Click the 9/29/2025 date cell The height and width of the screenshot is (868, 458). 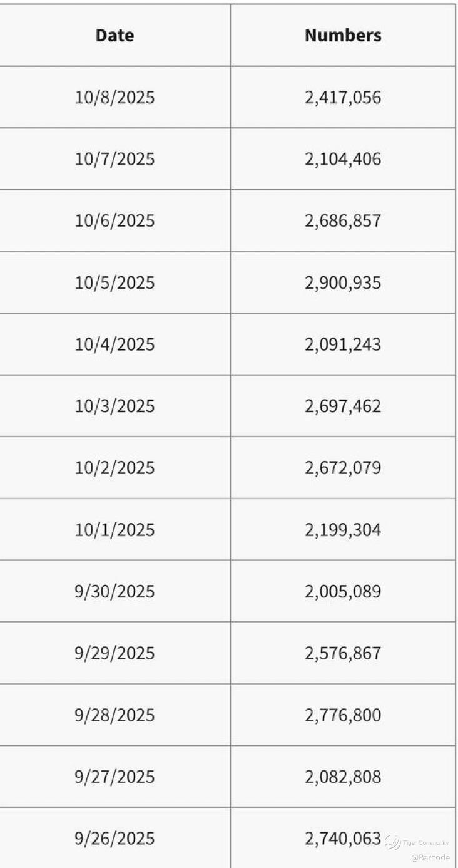coord(115,653)
